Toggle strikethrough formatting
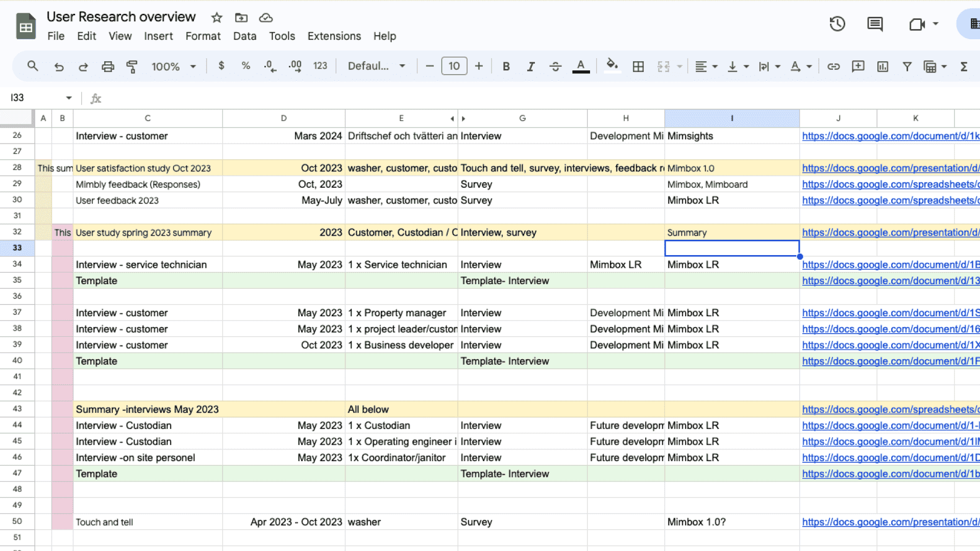This screenshot has width=980, height=551. click(x=555, y=66)
